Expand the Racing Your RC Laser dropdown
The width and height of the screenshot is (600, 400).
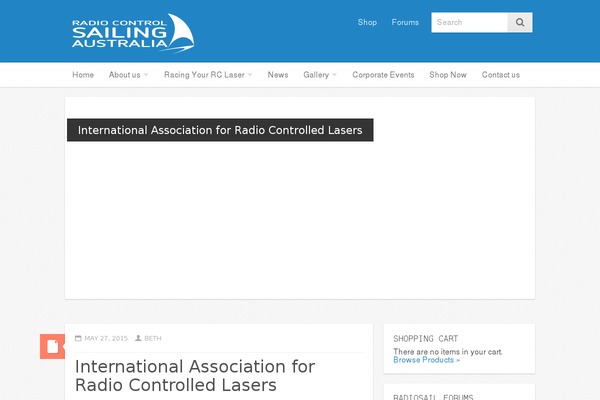tap(208, 75)
